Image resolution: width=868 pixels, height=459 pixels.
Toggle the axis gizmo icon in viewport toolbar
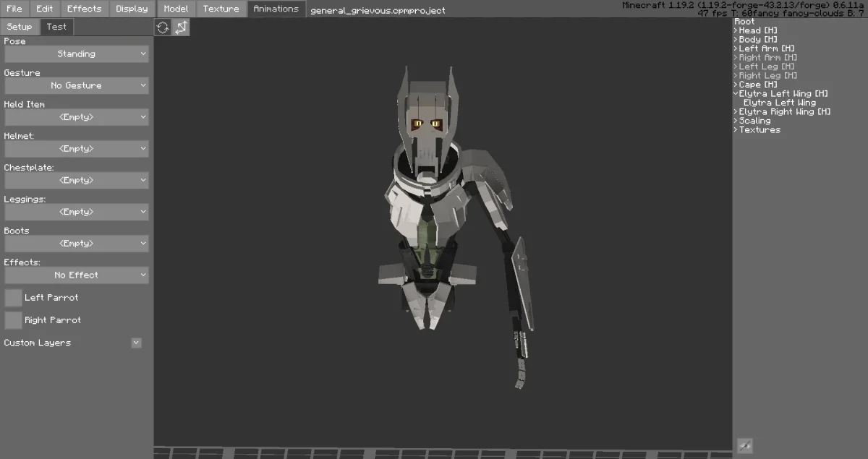(x=180, y=27)
